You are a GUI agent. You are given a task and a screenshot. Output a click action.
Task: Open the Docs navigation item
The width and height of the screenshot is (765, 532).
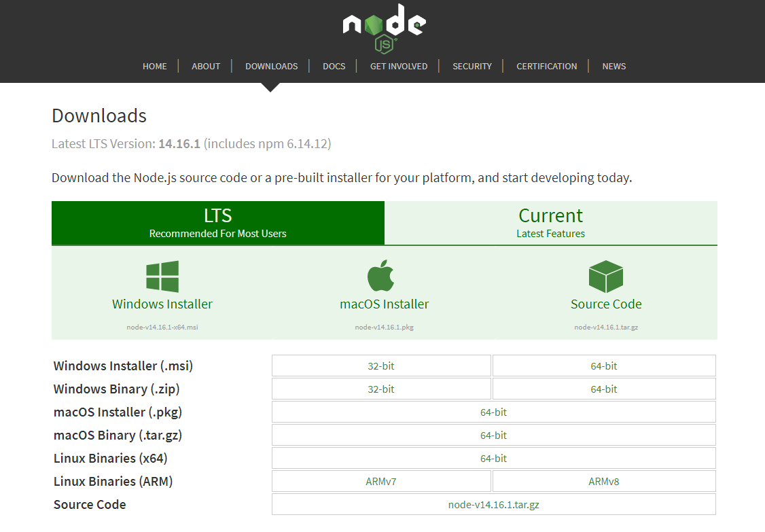click(334, 67)
